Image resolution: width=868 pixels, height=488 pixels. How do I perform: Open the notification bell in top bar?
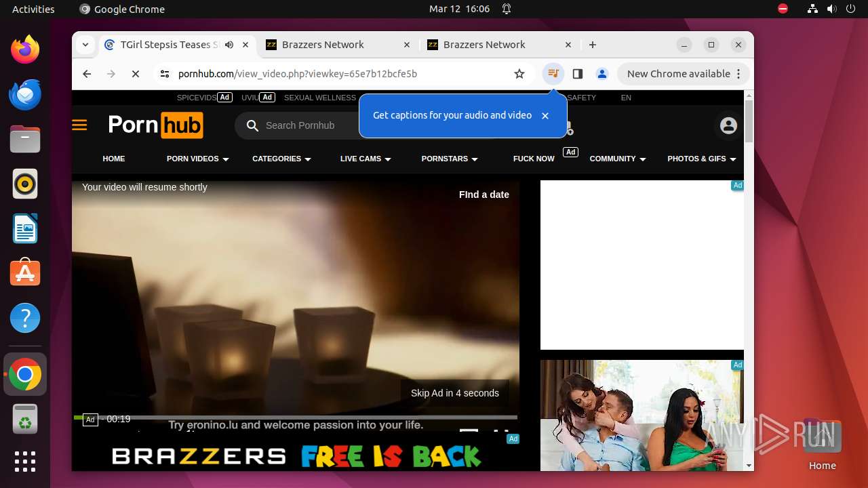[507, 9]
